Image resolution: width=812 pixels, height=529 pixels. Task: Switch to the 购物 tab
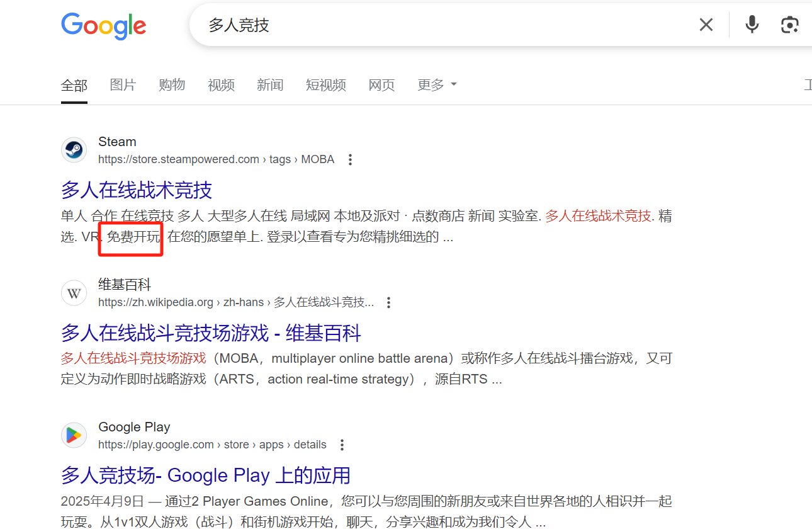(172, 84)
